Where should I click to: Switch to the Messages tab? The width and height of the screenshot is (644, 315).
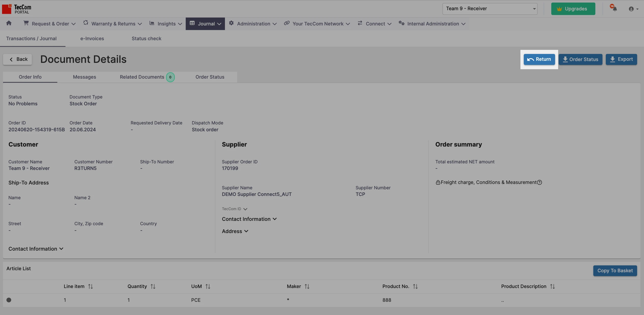pos(84,77)
